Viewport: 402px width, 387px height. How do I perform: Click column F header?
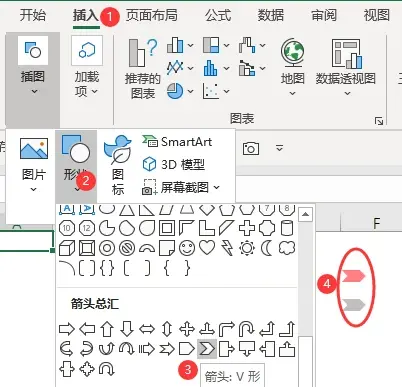coord(376,223)
